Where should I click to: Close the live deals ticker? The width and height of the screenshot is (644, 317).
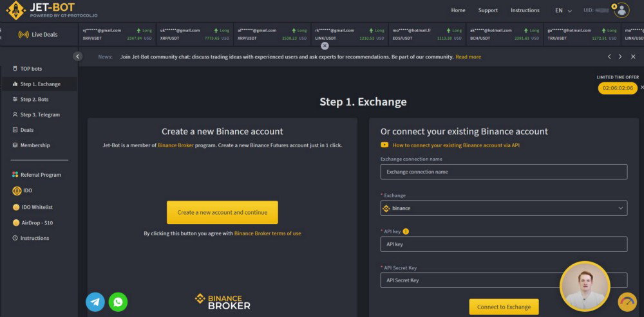click(x=325, y=46)
